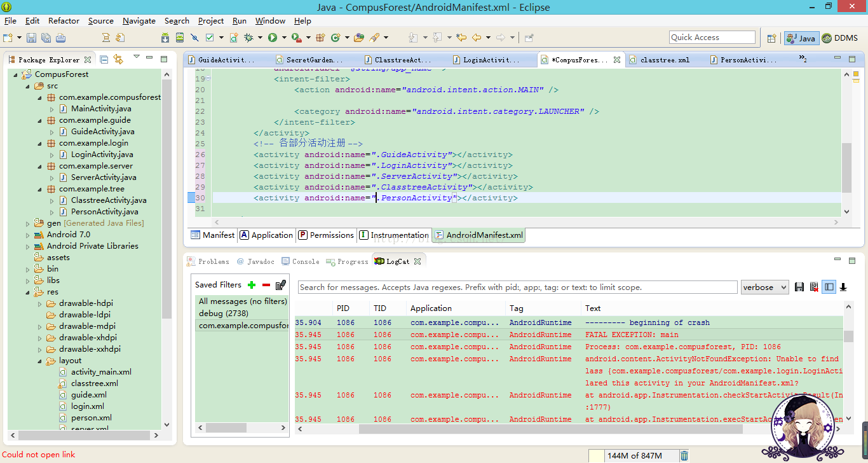Expand the gen Generated Java Files folder
This screenshot has width=868, height=463.
coord(27,223)
